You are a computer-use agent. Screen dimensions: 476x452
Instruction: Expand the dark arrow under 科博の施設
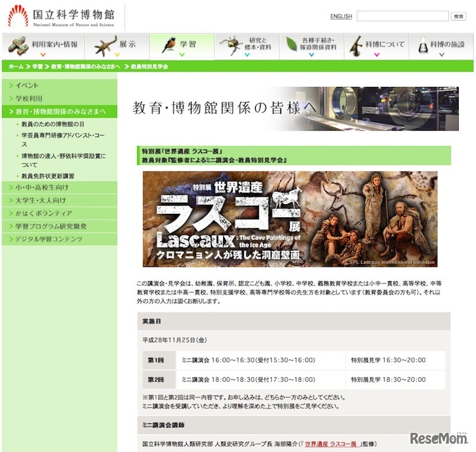pyautogui.click(x=441, y=55)
